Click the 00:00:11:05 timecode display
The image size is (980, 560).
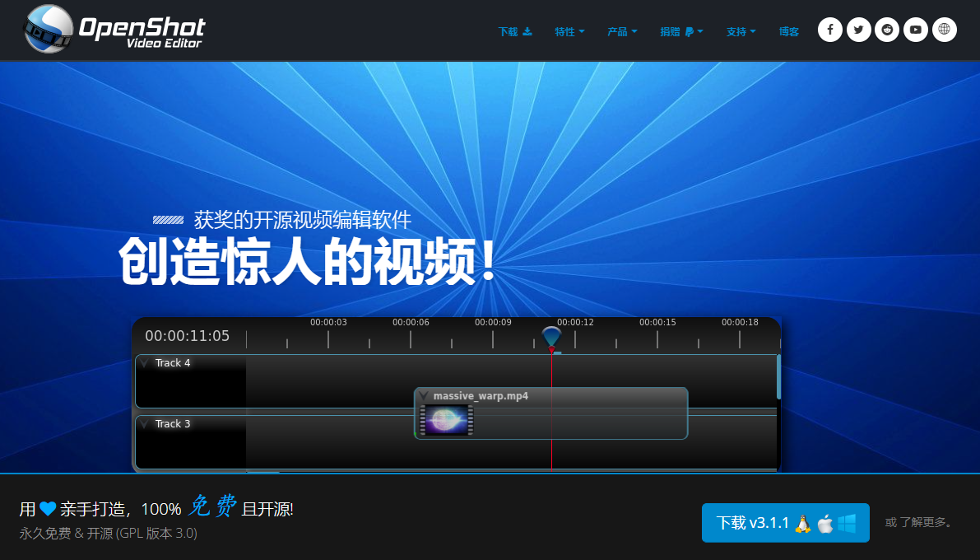187,336
